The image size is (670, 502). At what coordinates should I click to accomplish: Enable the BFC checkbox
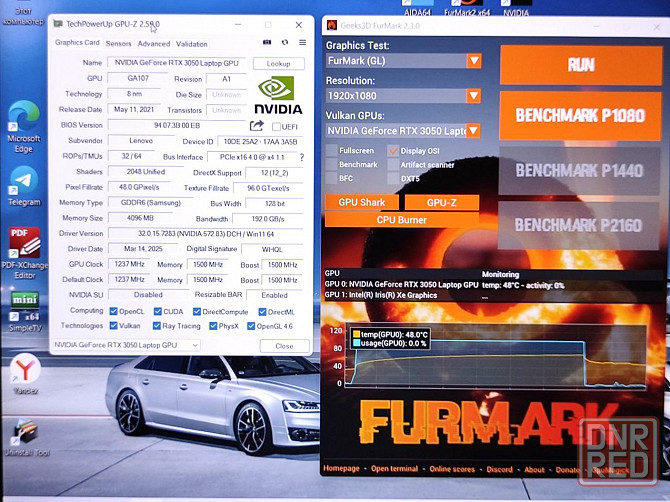pos(332,178)
